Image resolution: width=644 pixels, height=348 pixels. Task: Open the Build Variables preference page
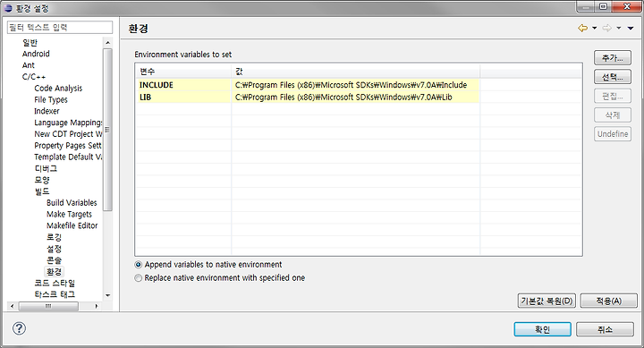[x=72, y=202]
